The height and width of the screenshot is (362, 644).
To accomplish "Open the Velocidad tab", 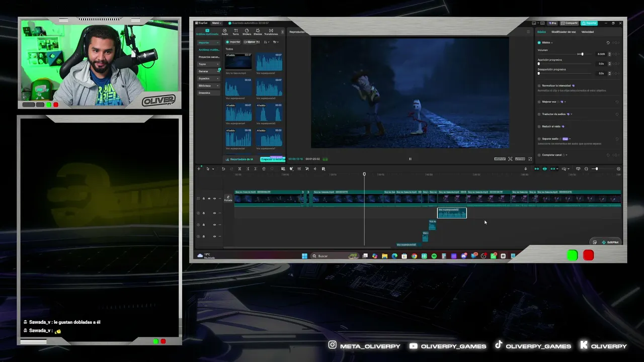I will pyautogui.click(x=588, y=32).
